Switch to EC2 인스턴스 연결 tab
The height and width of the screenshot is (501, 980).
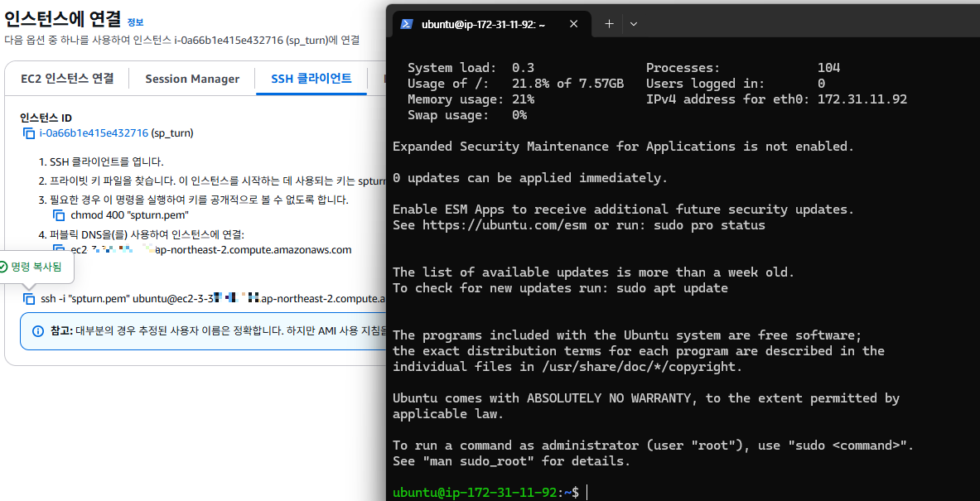[67, 79]
